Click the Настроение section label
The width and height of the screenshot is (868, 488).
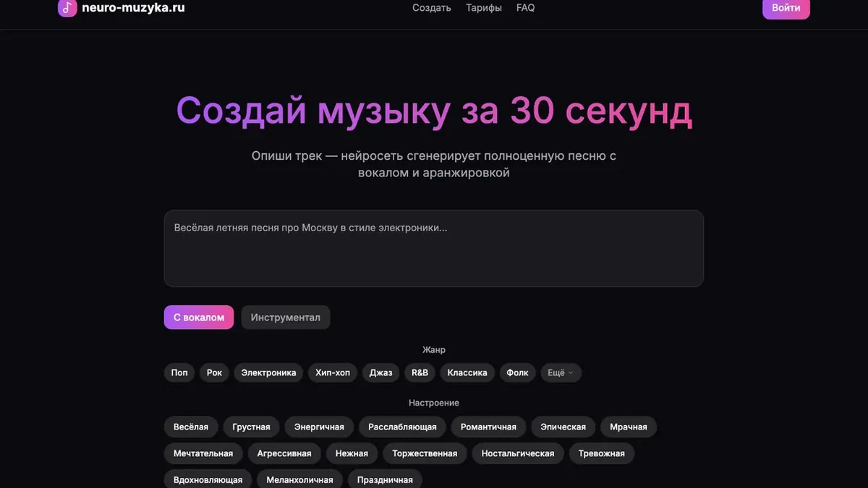(x=434, y=403)
